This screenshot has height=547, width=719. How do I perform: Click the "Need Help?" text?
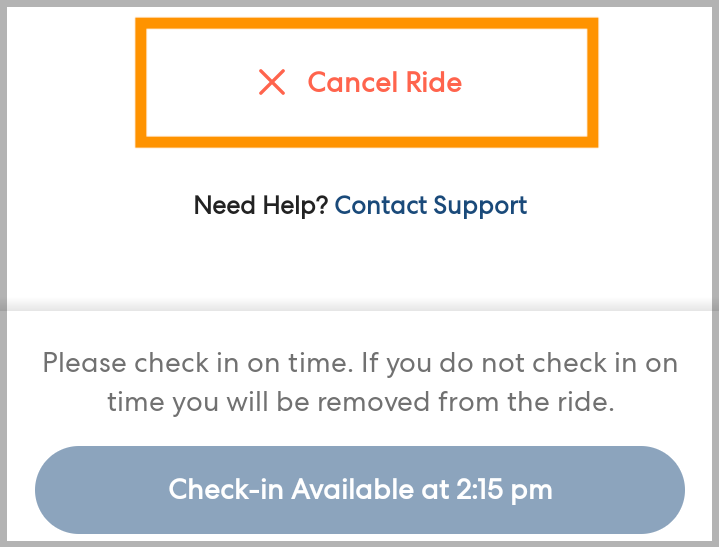tap(261, 206)
